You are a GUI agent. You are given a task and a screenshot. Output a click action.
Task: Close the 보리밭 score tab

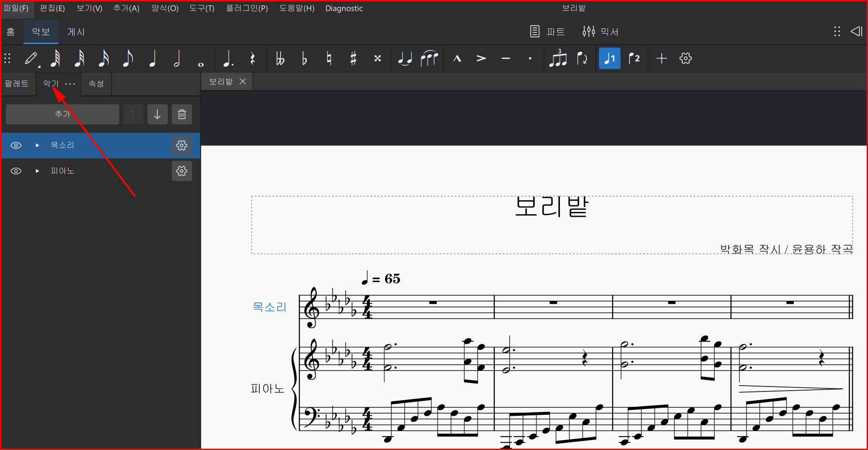click(243, 81)
